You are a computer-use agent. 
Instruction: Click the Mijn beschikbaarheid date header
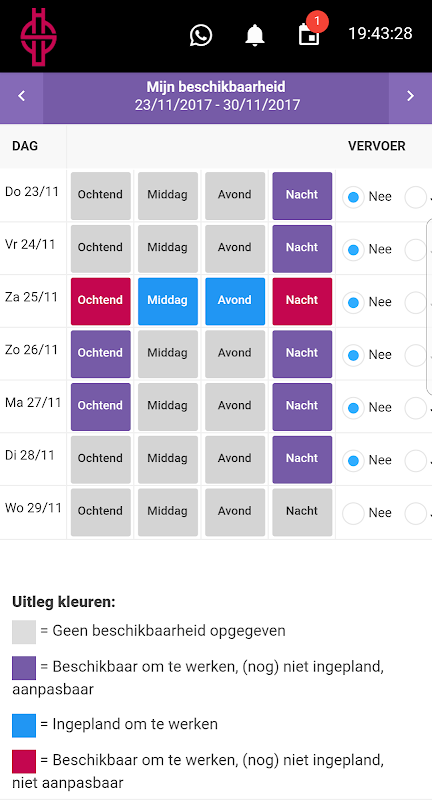coord(216,95)
